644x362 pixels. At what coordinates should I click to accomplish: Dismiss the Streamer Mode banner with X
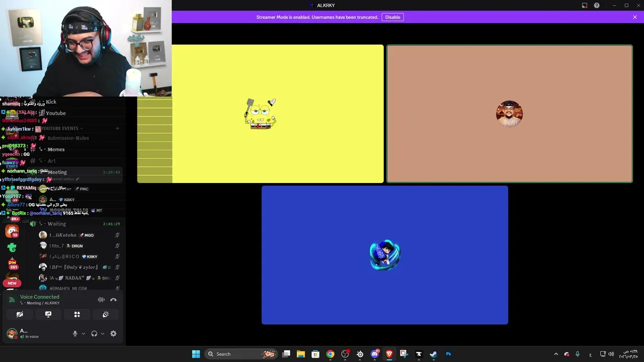(635, 17)
